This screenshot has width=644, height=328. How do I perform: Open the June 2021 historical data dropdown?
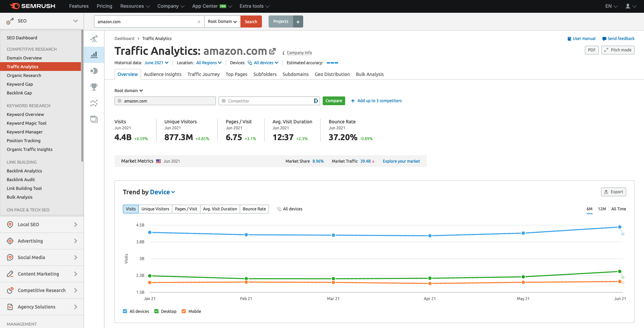coord(156,63)
